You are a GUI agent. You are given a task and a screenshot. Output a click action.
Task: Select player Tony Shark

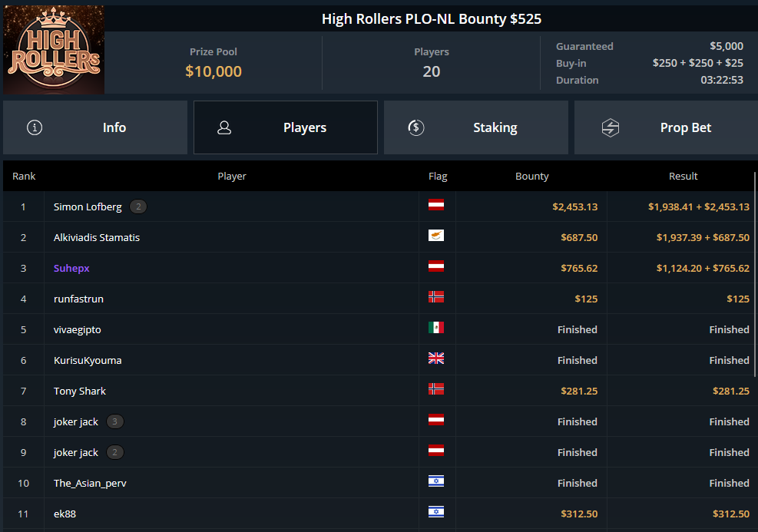(x=80, y=391)
